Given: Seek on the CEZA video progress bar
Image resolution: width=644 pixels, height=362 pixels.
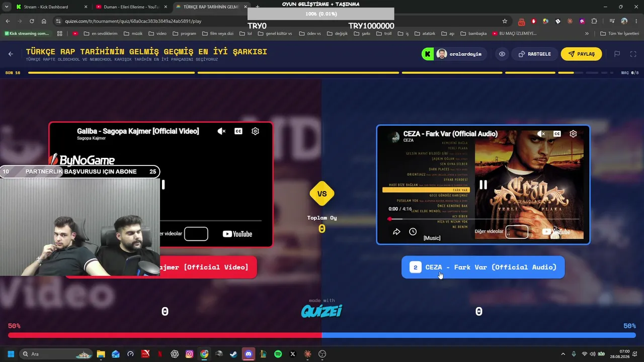Looking at the screenshot, I should click(x=484, y=219).
